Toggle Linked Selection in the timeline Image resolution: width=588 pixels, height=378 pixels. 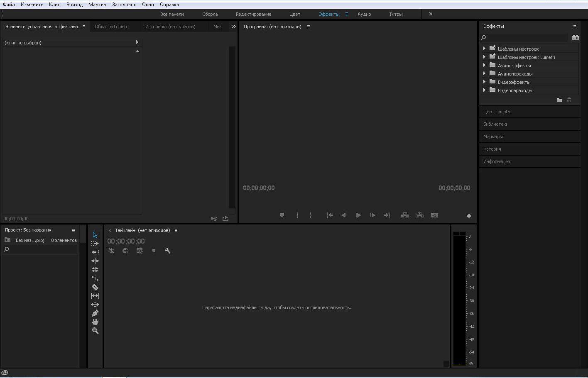pos(140,251)
